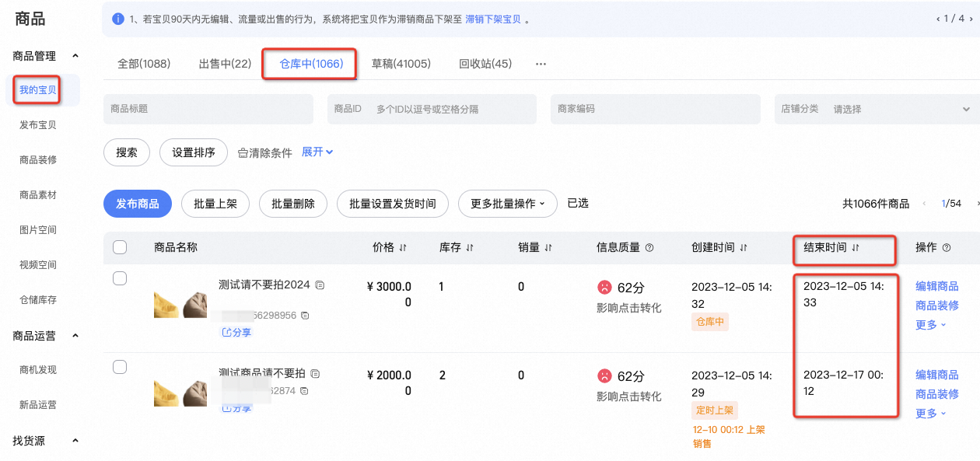Click the 批量上架 button
This screenshot has width=980, height=461.
(x=215, y=204)
